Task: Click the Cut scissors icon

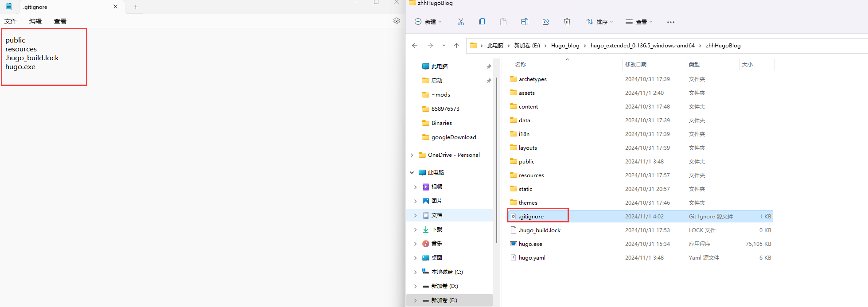Action: 461,22
